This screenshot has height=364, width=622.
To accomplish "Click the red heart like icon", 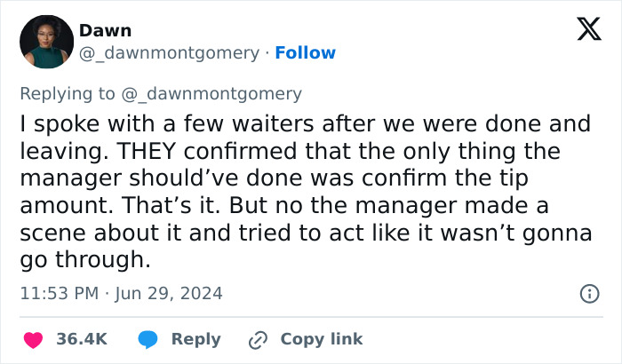I will pyautogui.click(x=33, y=339).
